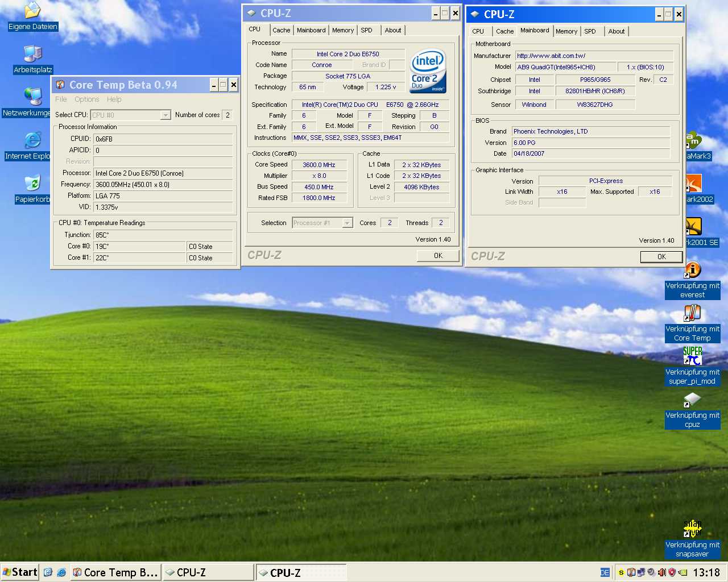The image size is (728, 582).
Task: Activate the second CPU-Z taskbar button
Action: point(301,572)
